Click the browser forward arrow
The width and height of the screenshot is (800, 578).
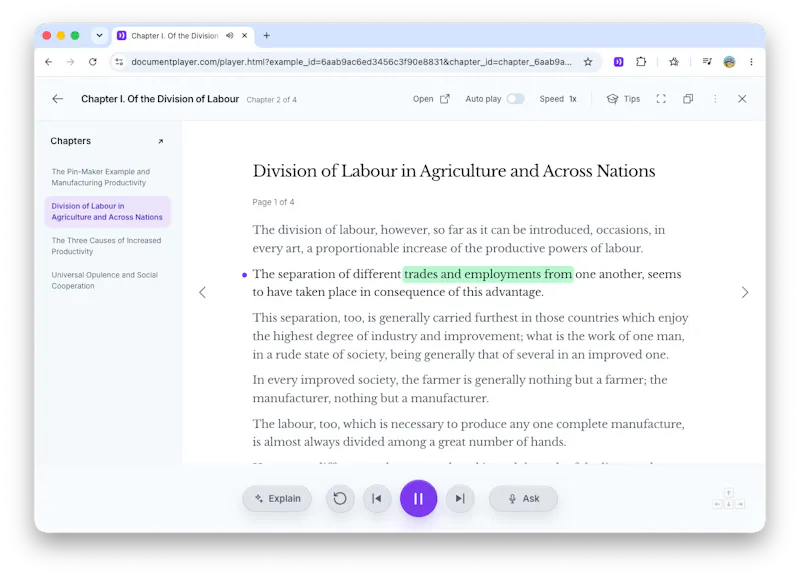[70, 62]
